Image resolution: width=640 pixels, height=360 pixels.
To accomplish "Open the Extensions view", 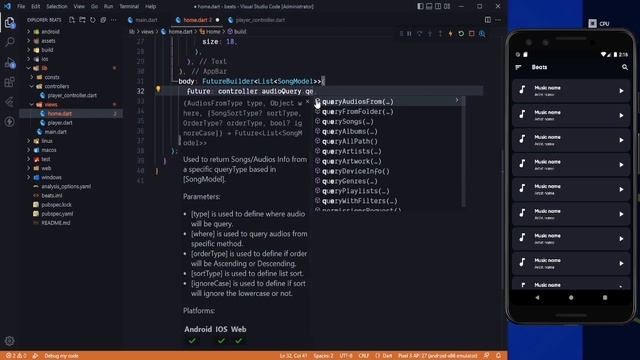I will (x=9, y=82).
